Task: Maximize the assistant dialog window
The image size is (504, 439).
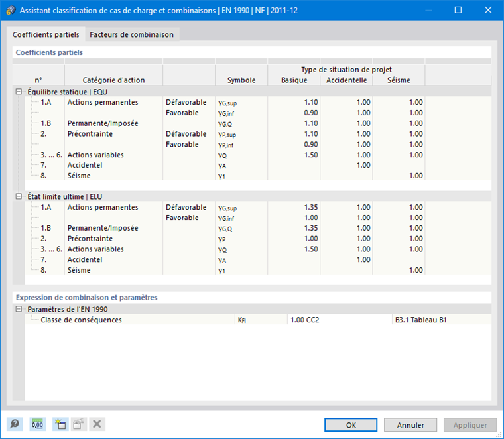Action: click(x=458, y=10)
